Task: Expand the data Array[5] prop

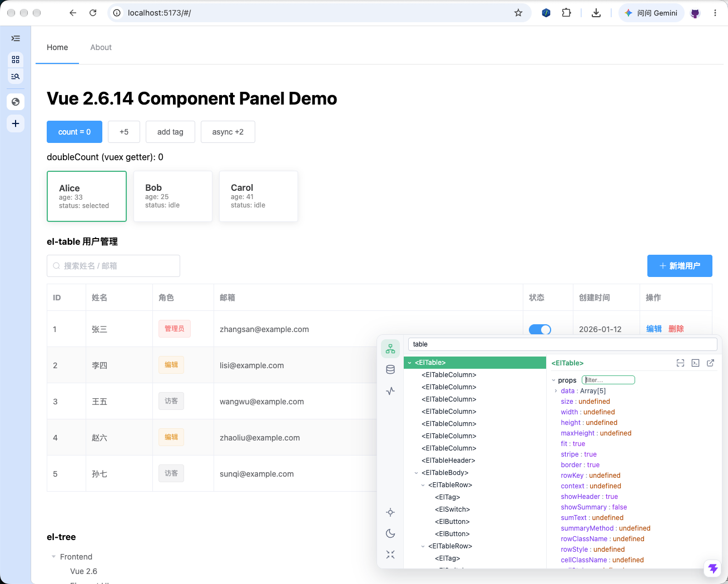Action: point(556,391)
